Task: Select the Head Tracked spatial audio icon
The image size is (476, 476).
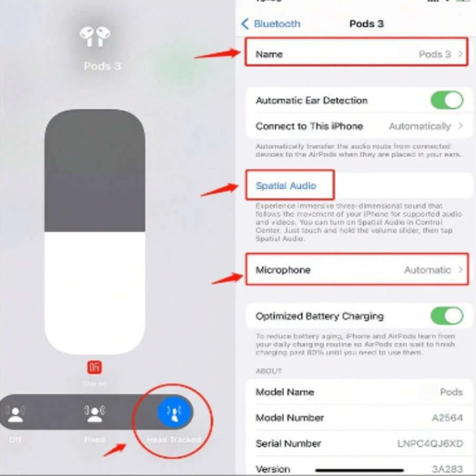Action: pyautogui.click(x=174, y=412)
